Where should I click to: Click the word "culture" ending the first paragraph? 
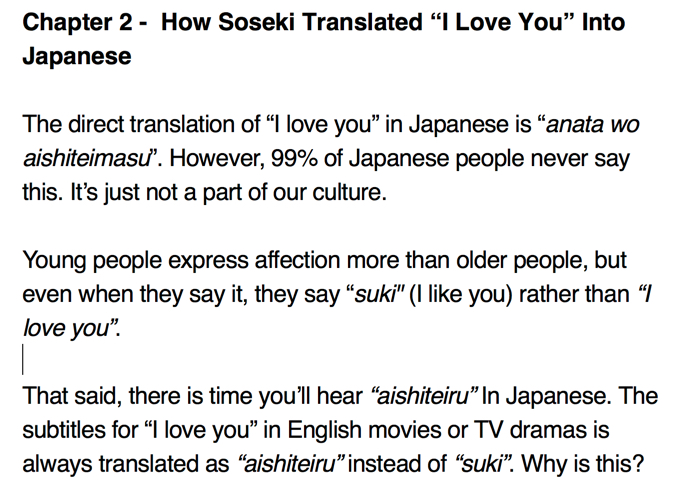click(x=346, y=192)
